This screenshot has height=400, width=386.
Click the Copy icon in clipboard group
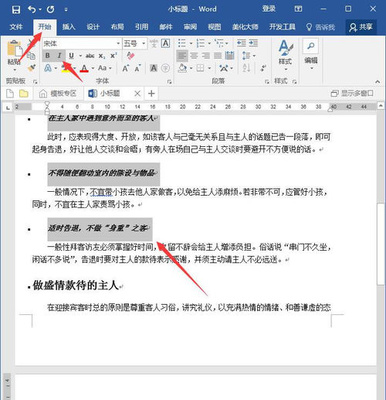(31, 55)
